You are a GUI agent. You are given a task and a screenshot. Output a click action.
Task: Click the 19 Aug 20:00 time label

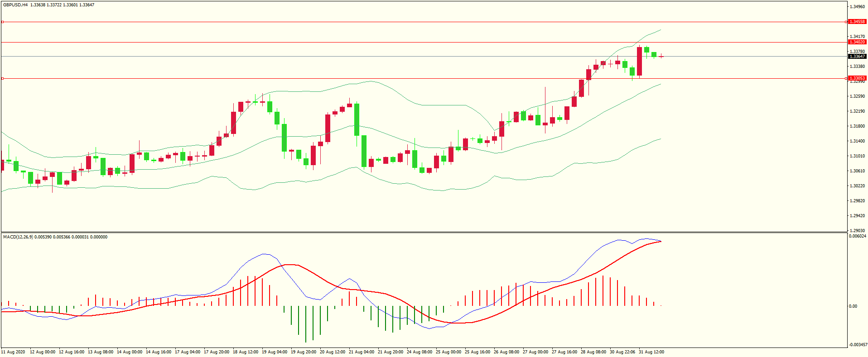[x=304, y=352]
